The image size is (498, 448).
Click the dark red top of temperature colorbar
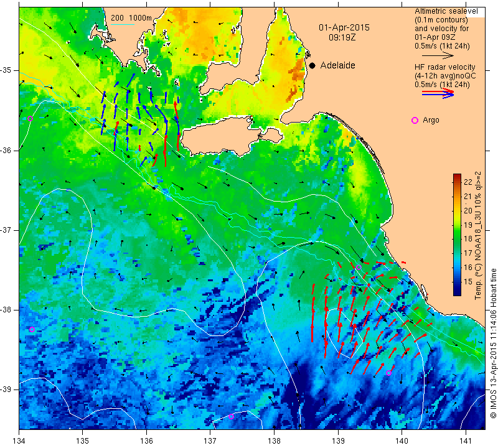457,177
